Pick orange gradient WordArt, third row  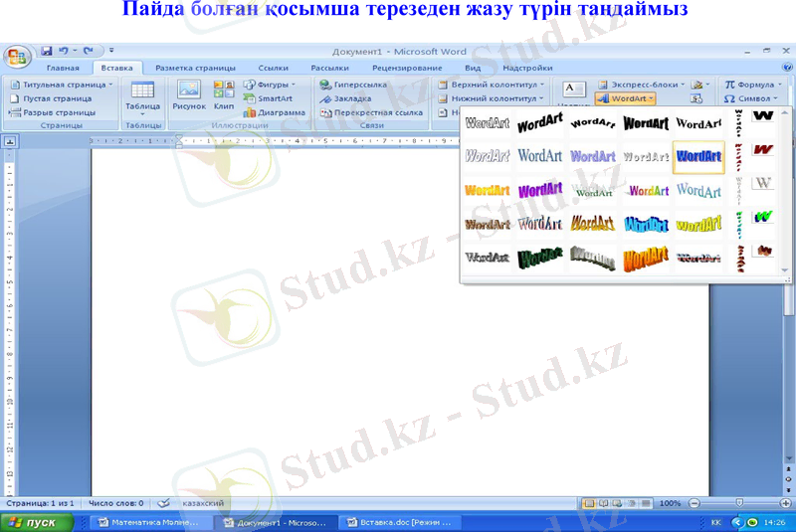click(488, 191)
